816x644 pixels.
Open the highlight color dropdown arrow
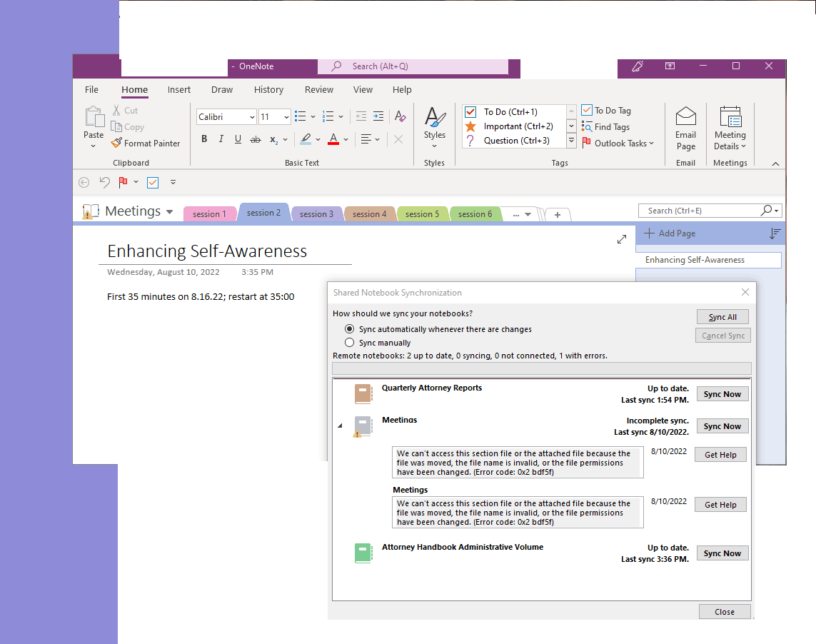point(318,139)
